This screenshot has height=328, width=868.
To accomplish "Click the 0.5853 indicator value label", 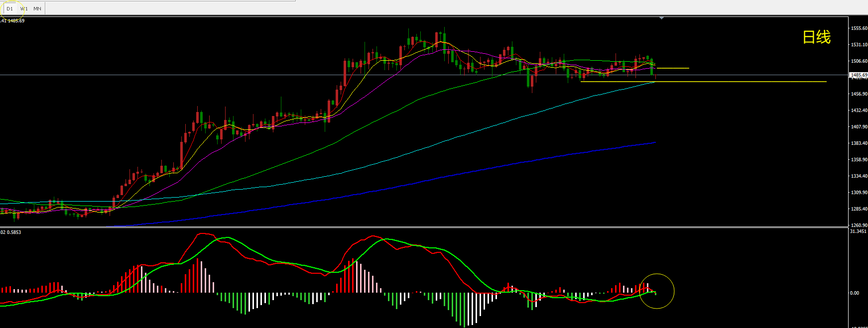I will 14,232.
